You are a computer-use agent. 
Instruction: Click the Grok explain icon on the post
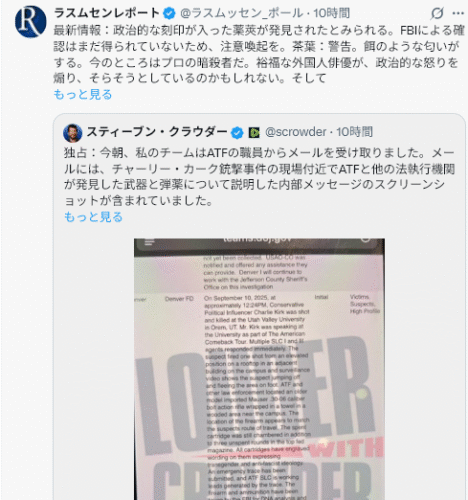437,13
